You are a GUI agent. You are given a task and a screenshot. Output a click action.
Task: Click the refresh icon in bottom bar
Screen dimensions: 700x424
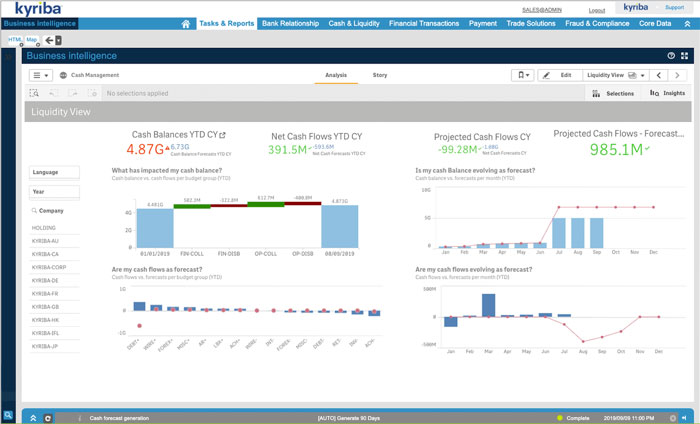click(x=48, y=418)
